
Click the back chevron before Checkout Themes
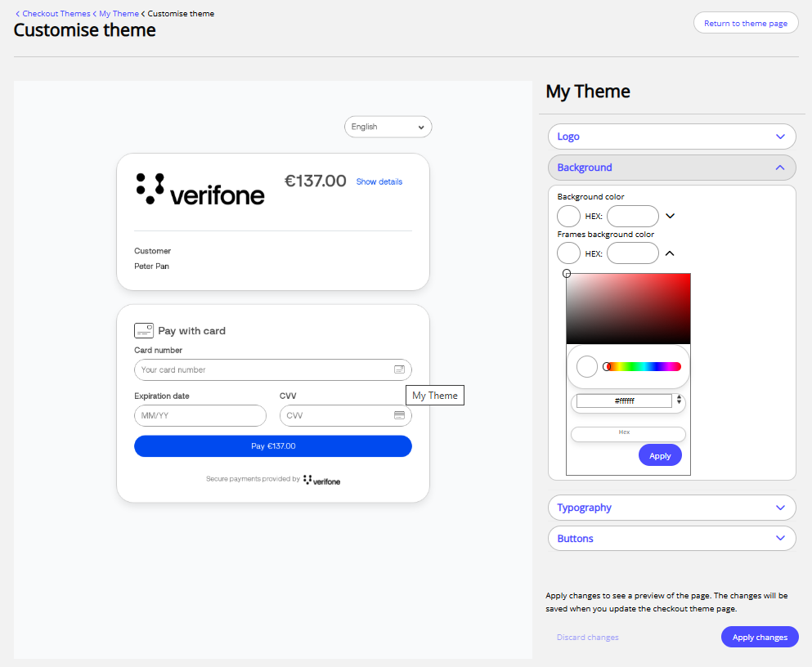18,14
